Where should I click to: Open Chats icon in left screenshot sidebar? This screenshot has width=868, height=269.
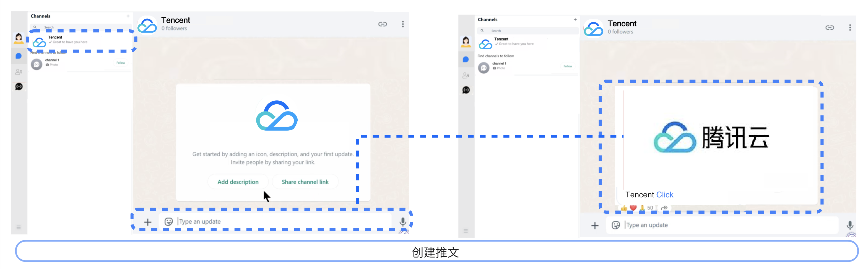coord(19,56)
